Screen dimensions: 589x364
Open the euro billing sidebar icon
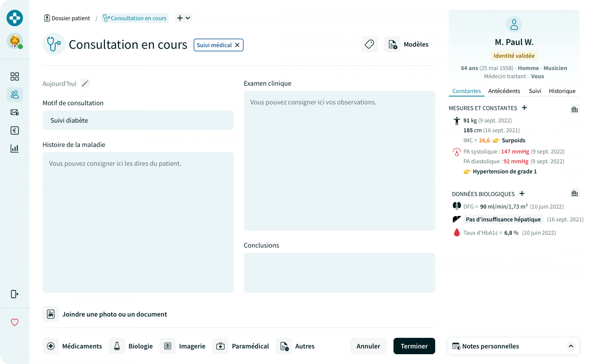point(15,130)
